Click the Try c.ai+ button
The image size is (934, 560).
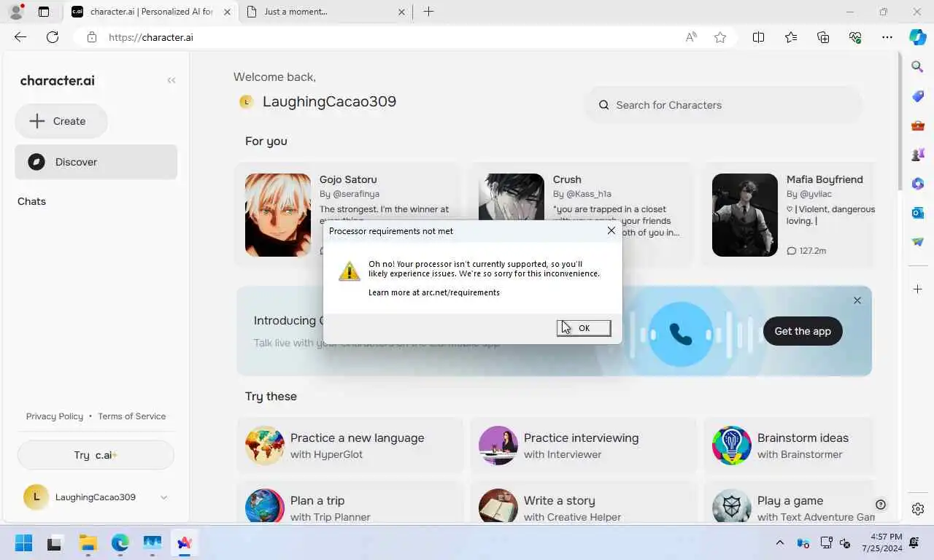click(x=96, y=455)
